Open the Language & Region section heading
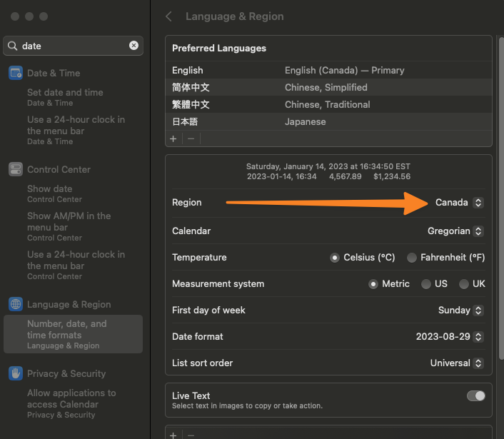The height and width of the screenshot is (439, 504). point(69,304)
